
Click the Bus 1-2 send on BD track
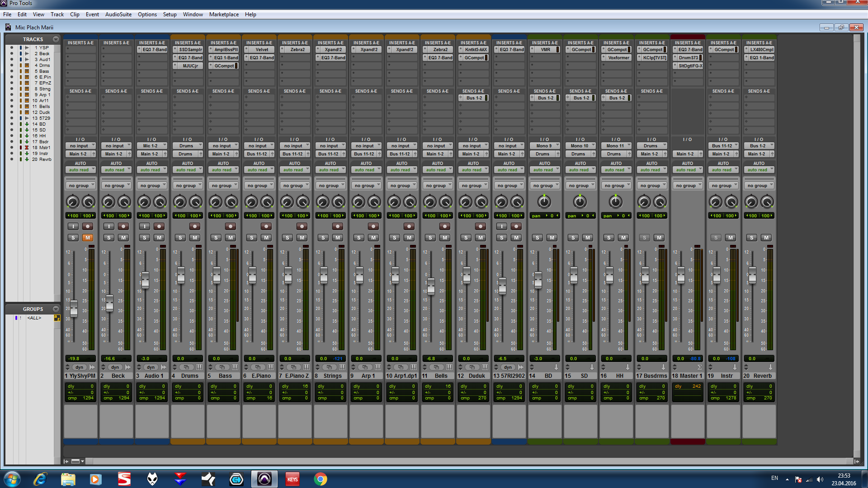click(545, 98)
